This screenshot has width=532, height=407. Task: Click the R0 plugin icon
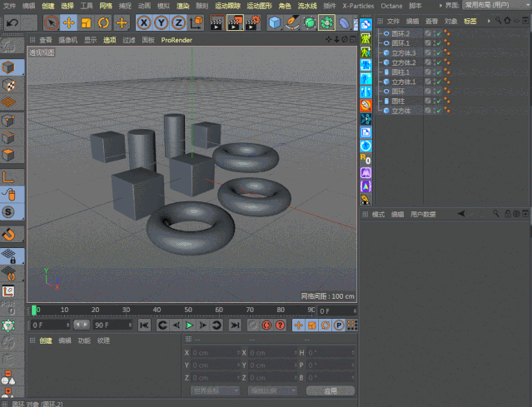click(x=365, y=159)
